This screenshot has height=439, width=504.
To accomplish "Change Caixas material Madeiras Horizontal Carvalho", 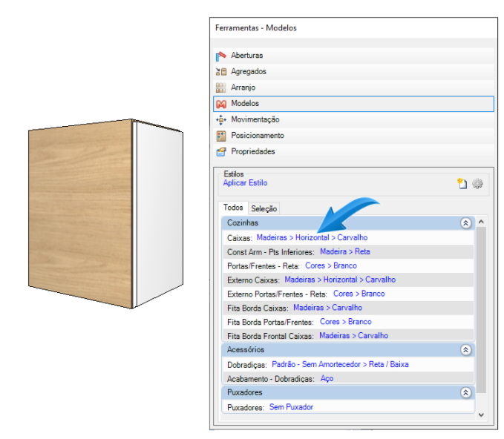I will click(x=312, y=238).
